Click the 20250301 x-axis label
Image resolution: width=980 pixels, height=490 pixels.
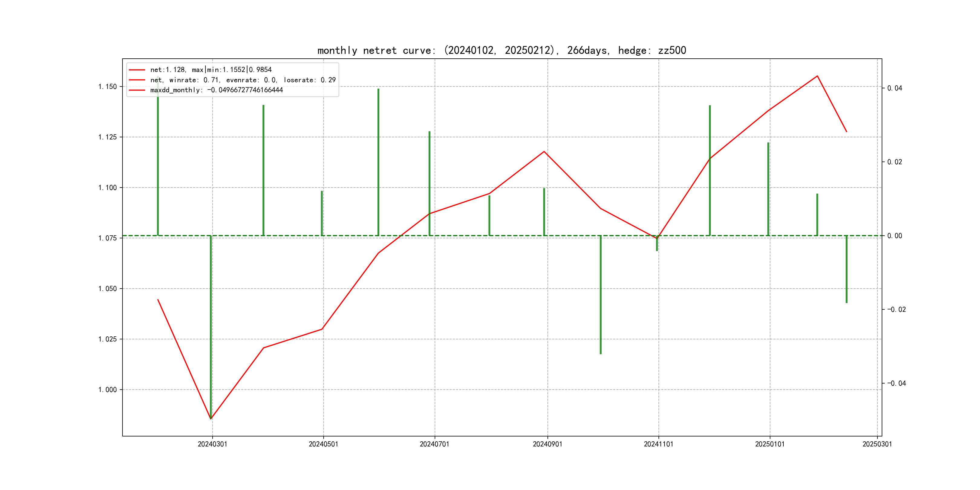[877, 444]
